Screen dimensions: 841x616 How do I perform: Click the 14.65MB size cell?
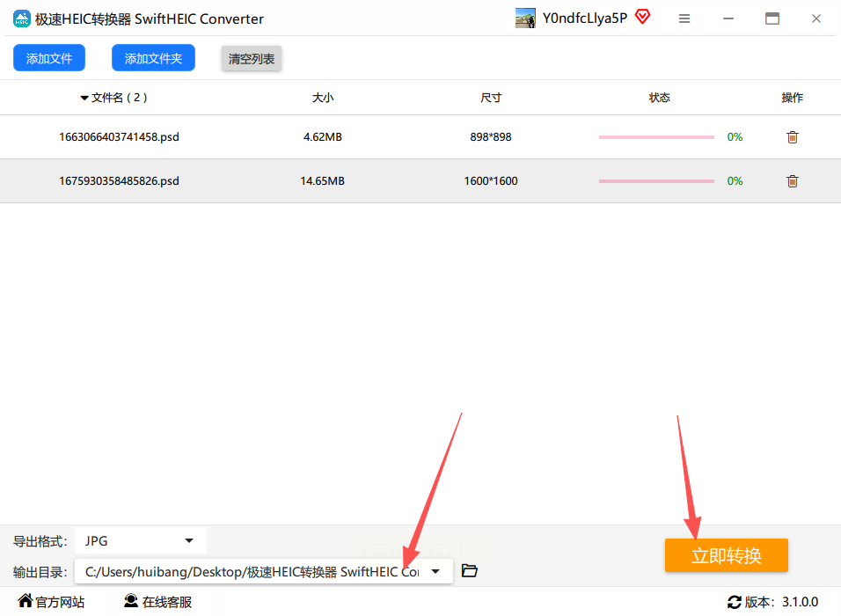pos(322,181)
